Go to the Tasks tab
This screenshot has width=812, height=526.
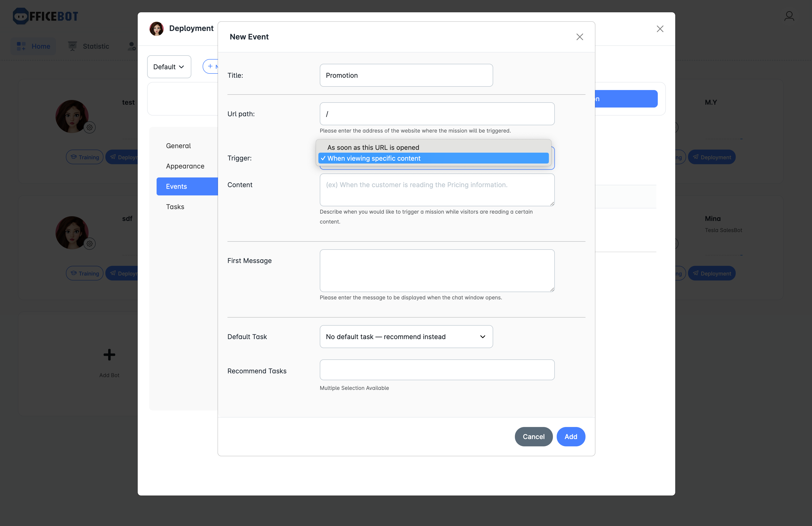coord(175,207)
